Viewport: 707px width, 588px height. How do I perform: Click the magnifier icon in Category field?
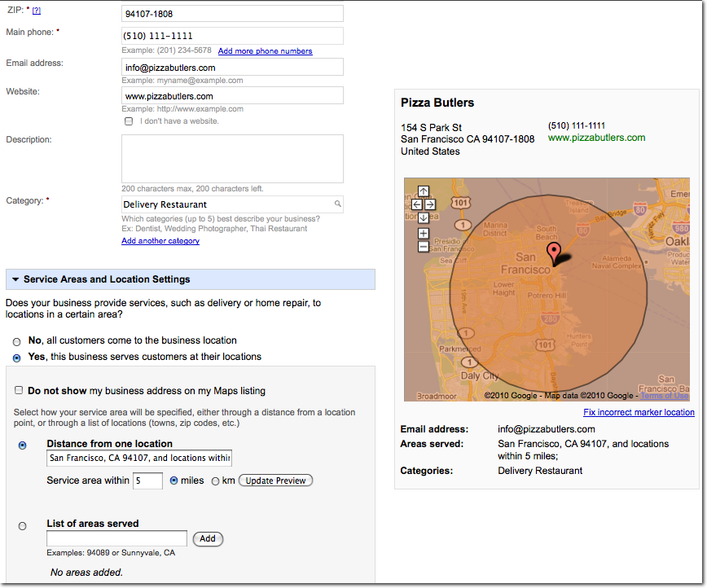[337, 204]
